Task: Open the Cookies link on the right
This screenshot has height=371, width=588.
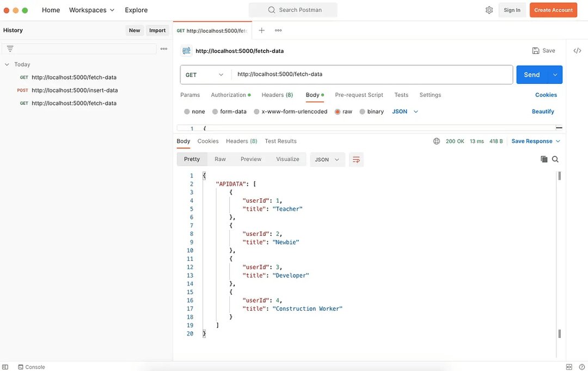Action: tap(546, 95)
